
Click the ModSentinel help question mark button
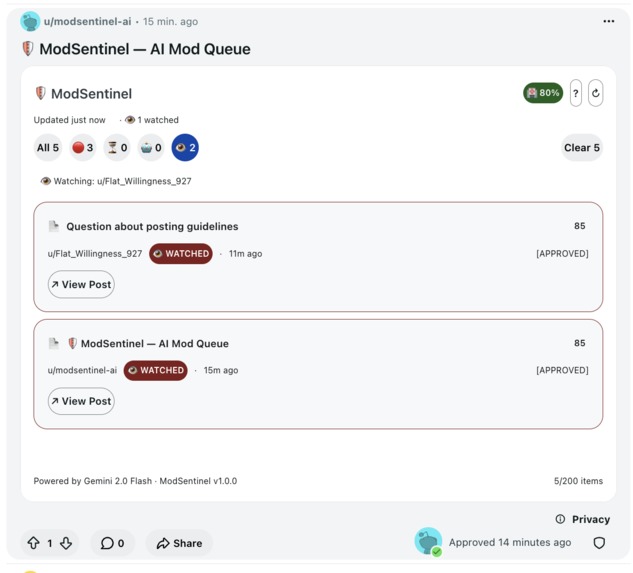click(x=576, y=93)
